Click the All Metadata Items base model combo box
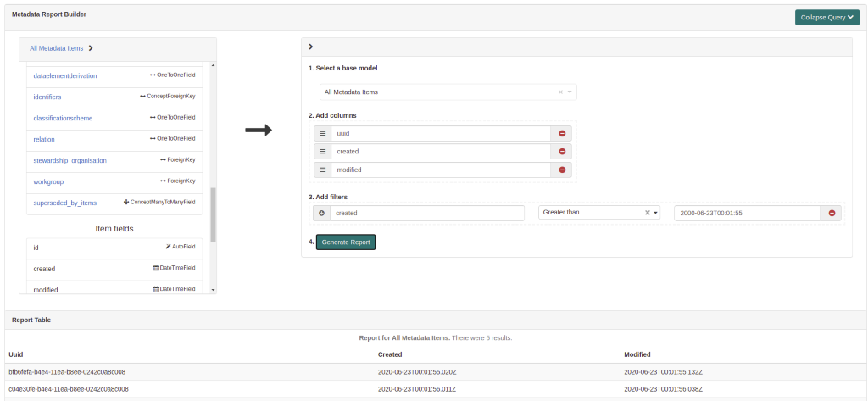The height and width of the screenshot is (401, 868). (448, 92)
